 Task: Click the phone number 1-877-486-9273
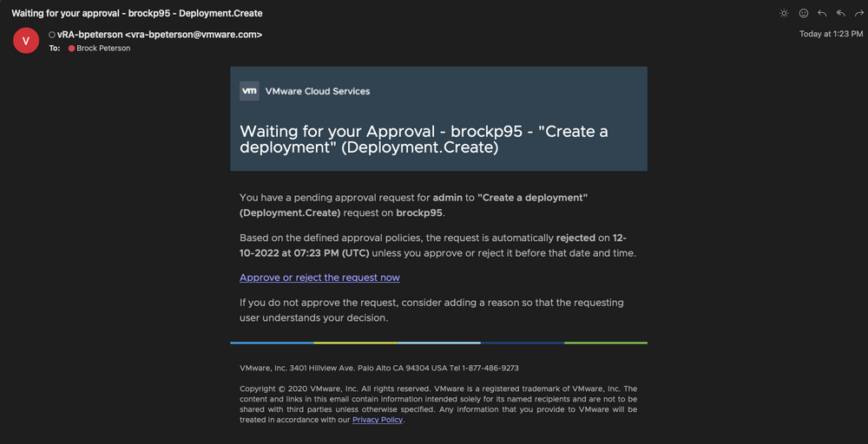click(x=490, y=368)
